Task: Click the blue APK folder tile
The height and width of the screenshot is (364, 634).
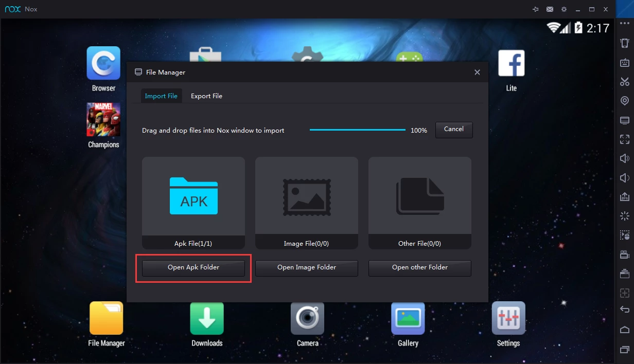Action: [x=193, y=196]
